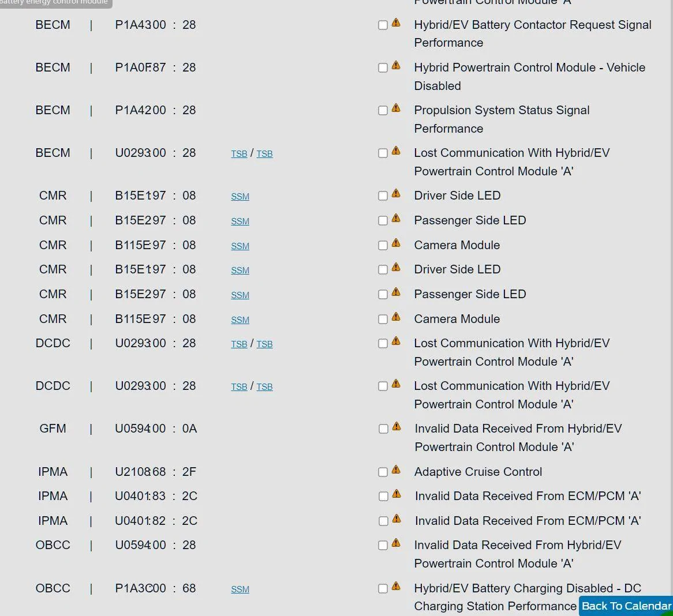This screenshot has height=616, width=673.
Task: Click OBCC label in P1A3C:00 row
Action: click(x=53, y=588)
